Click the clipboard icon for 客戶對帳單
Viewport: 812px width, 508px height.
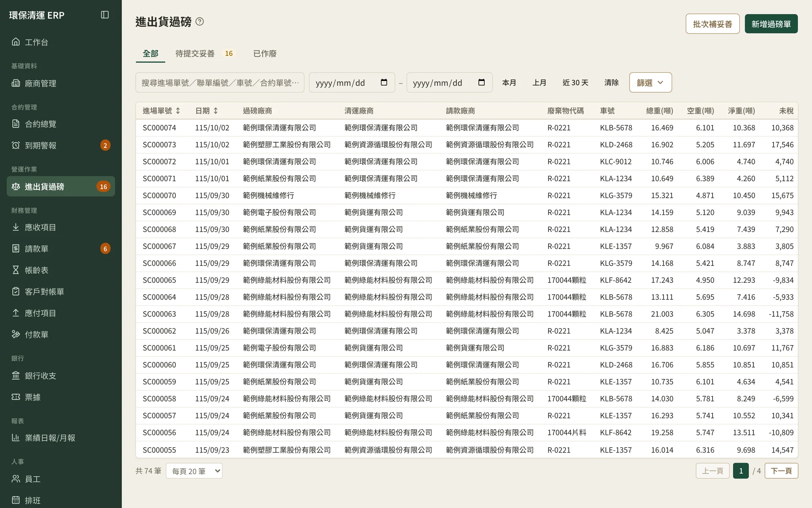(16, 291)
